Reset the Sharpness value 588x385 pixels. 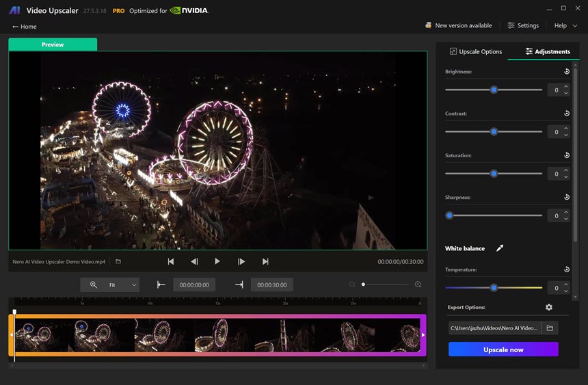tap(567, 198)
